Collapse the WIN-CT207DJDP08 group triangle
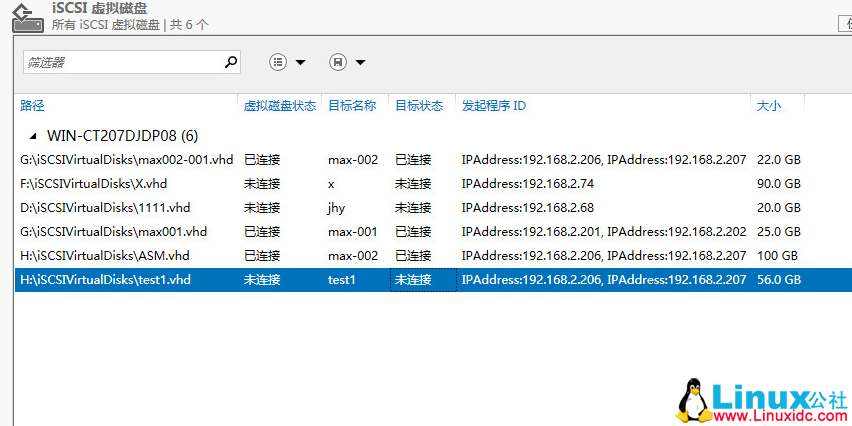This screenshot has height=426, width=852. 34,136
